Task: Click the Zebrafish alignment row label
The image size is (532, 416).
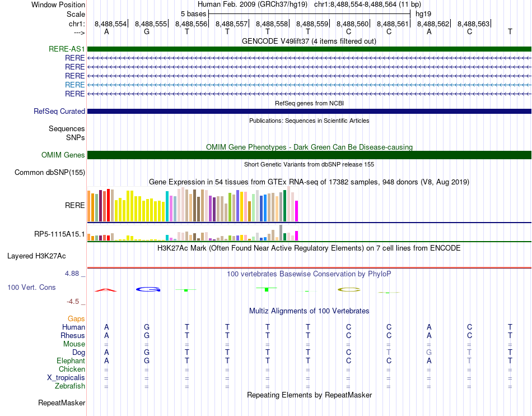Action: 70,386
